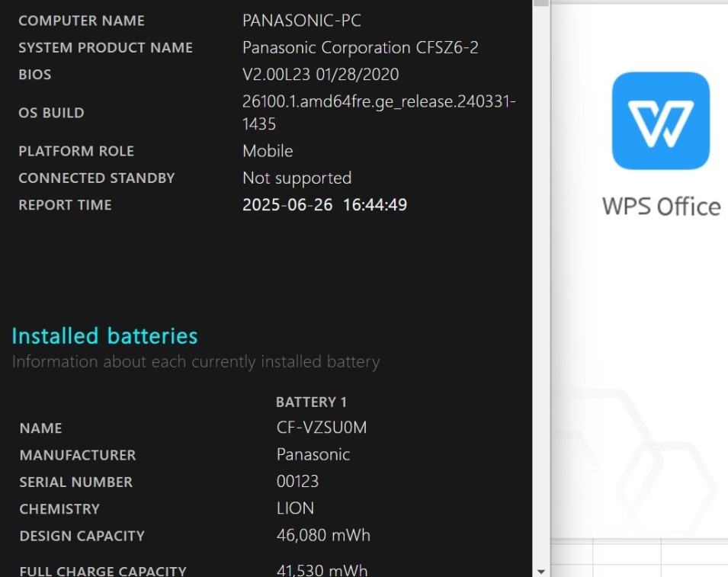Click the Not supported connected standby value
This screenshot has height=577, width=728.
297,178
